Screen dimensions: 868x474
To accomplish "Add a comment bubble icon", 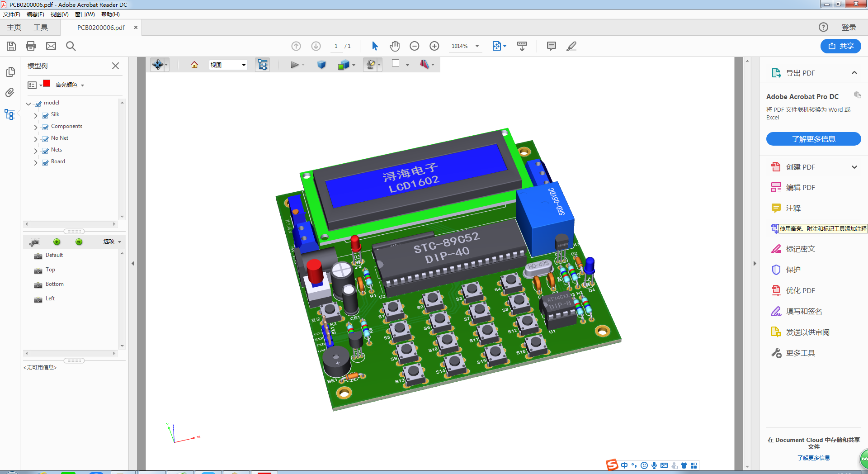I will pyautogui.click(x=552, y=46).
